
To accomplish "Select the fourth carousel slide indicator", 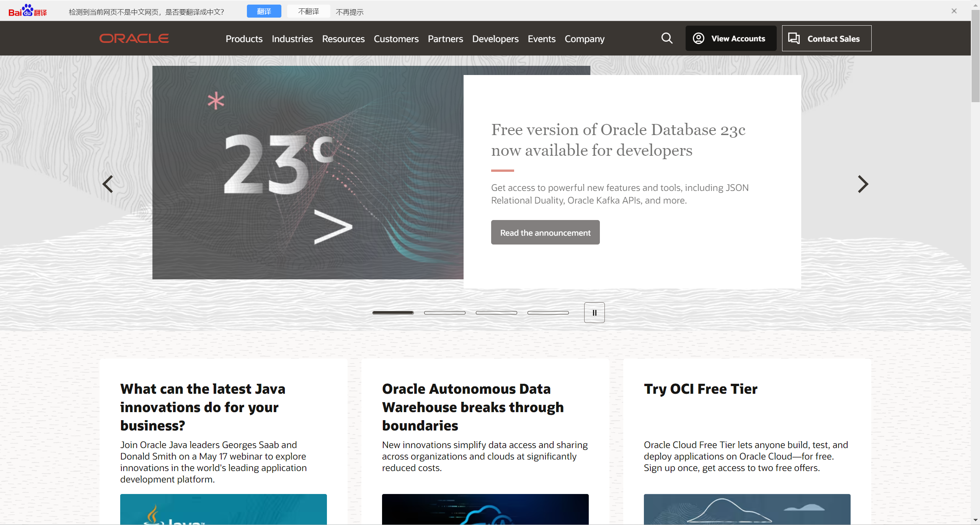I will [548, 313].
